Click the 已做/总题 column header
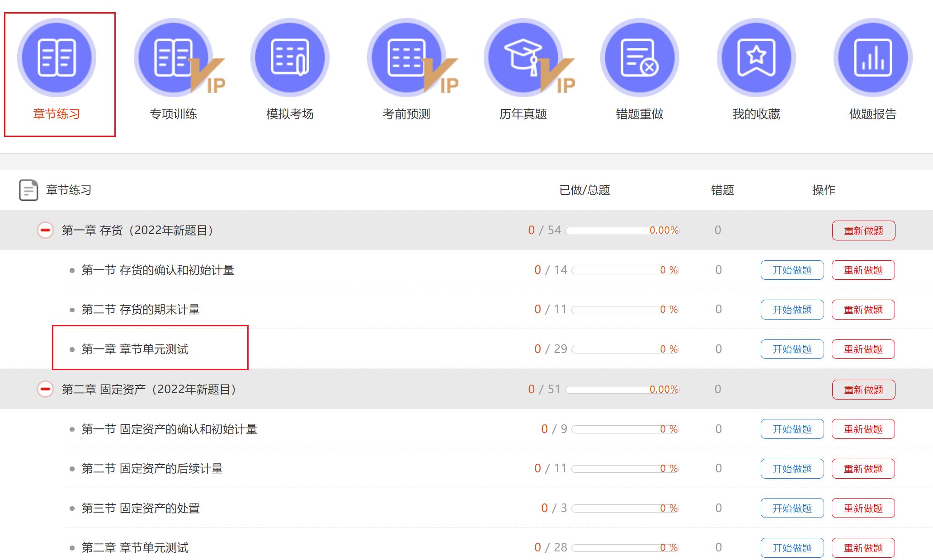The height and width of the screenshot is (560, 933). pyautogui.click(x=584, y=190)
